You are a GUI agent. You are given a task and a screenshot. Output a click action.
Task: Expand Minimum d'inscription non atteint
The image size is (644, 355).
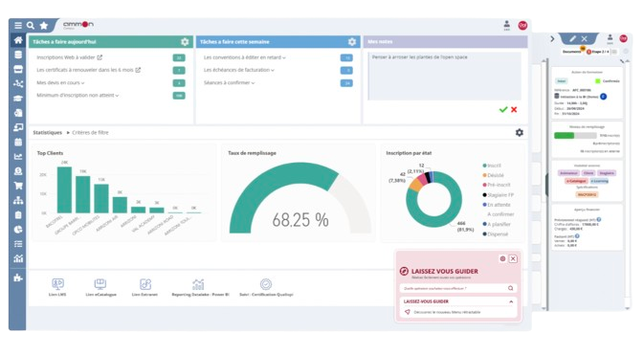coord(78,96)
